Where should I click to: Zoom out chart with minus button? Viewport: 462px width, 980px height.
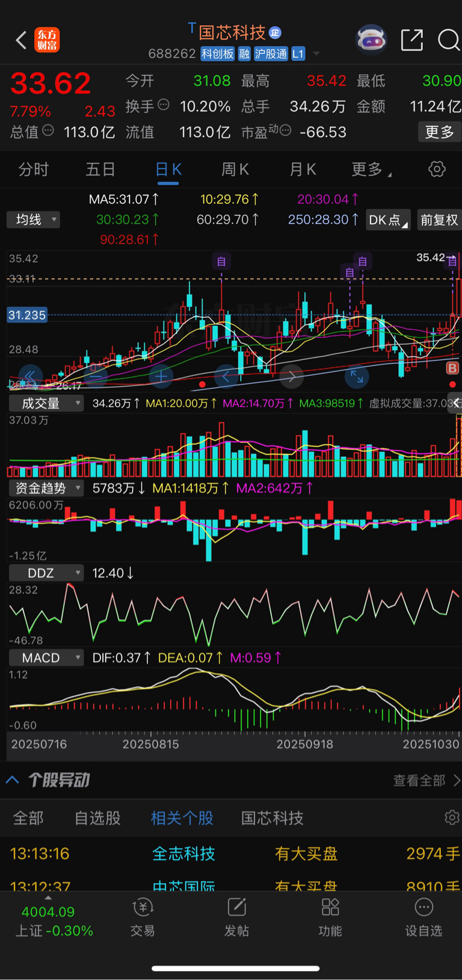(96, 377)
